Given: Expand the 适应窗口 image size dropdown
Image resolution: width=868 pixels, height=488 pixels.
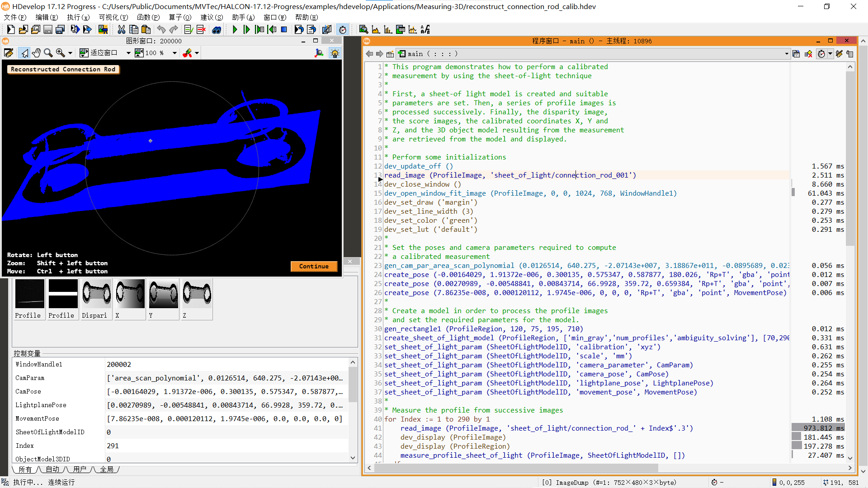Looking at the screenshot, I should 128,53.
